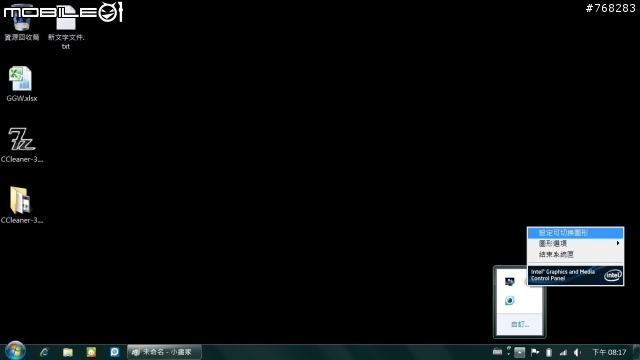640x360 pixels.
Task: Click the clock showing 下午 08:17
Action: pos(609,352)
